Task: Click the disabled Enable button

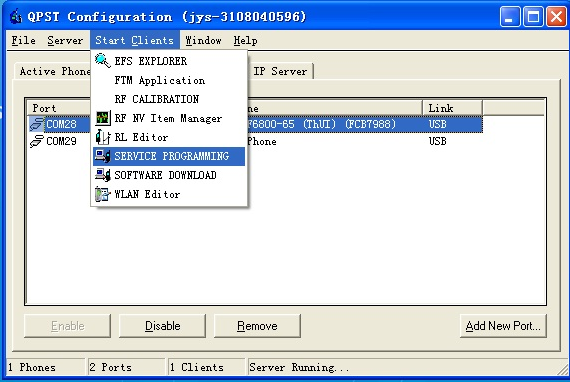Action: point(68,326)
